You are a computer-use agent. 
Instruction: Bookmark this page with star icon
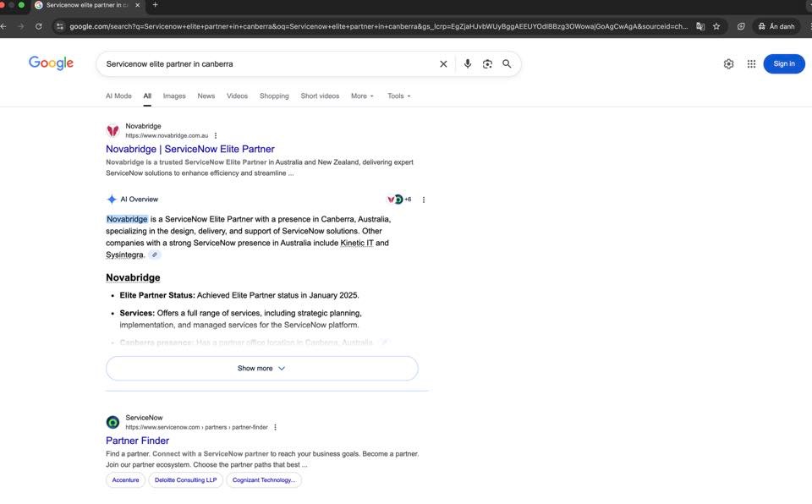click(716, 26)
